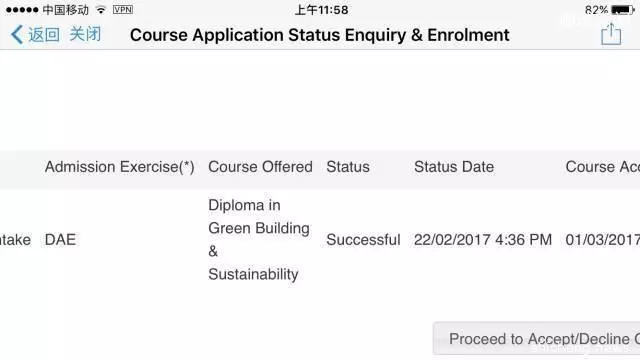
Task: Tap the battery icon in status bar
Action: pyautogui.click(x=622, y=10)
